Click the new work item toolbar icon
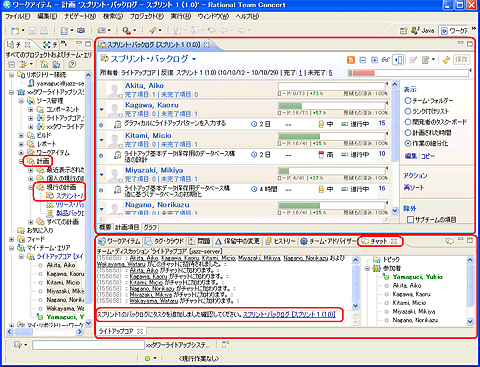 pos(64,31)
